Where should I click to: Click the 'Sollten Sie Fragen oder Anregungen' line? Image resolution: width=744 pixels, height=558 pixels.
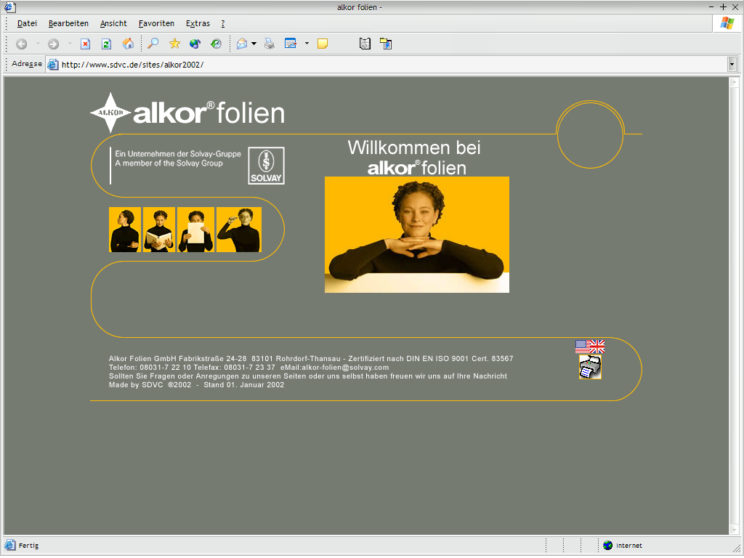click(308, 376)
